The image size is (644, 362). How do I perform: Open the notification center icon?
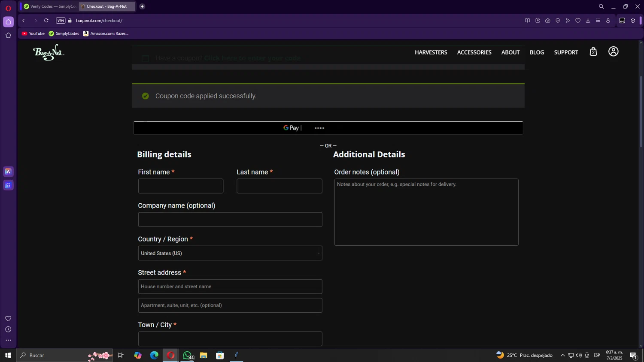(x=633, y=355)
